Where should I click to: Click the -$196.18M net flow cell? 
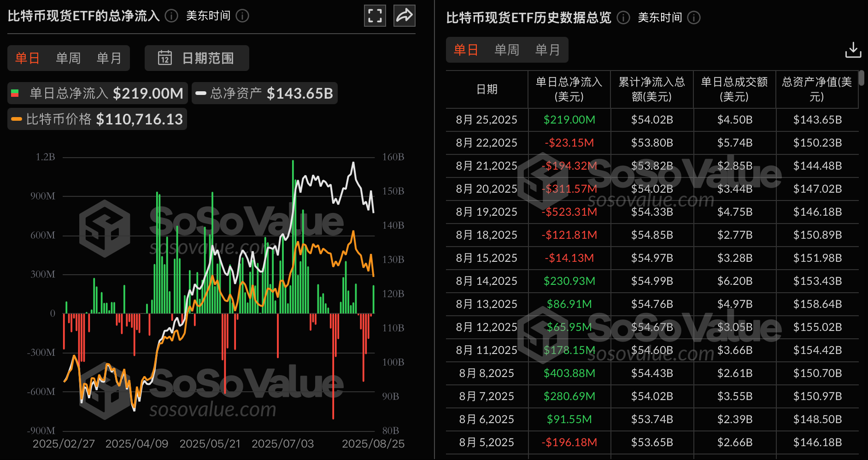(569, 442)
